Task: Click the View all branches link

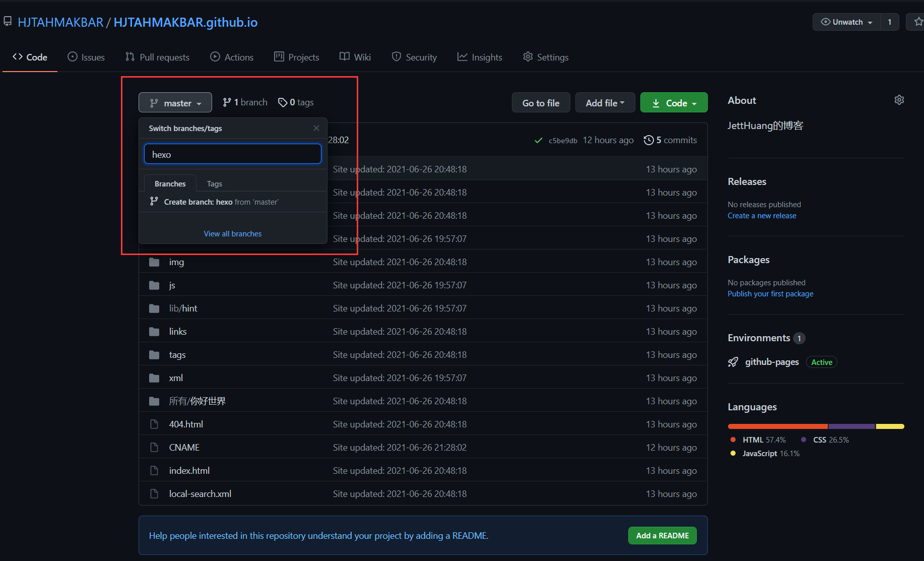Action: 233,234
